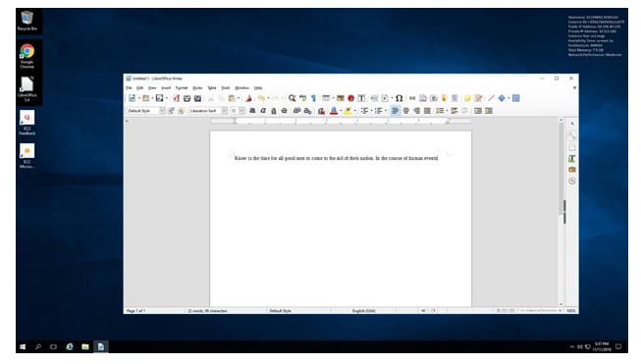Click Justified alignment icon
Screen dimensions: 641x364
(427, 111)
